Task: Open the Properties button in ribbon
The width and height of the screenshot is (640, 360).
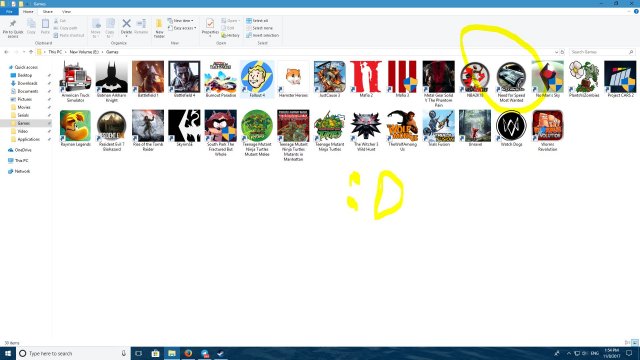Action: coord(210,27)
